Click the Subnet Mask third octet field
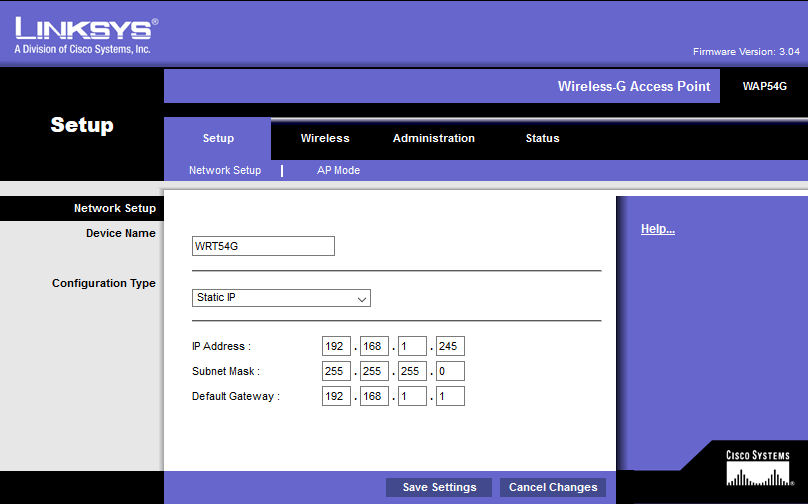 click(412, 371)
